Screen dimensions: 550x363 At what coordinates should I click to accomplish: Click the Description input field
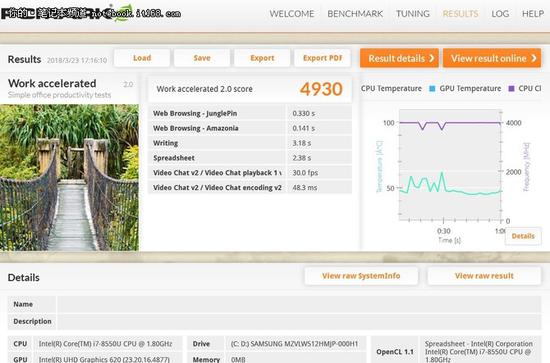pos(299,322)
